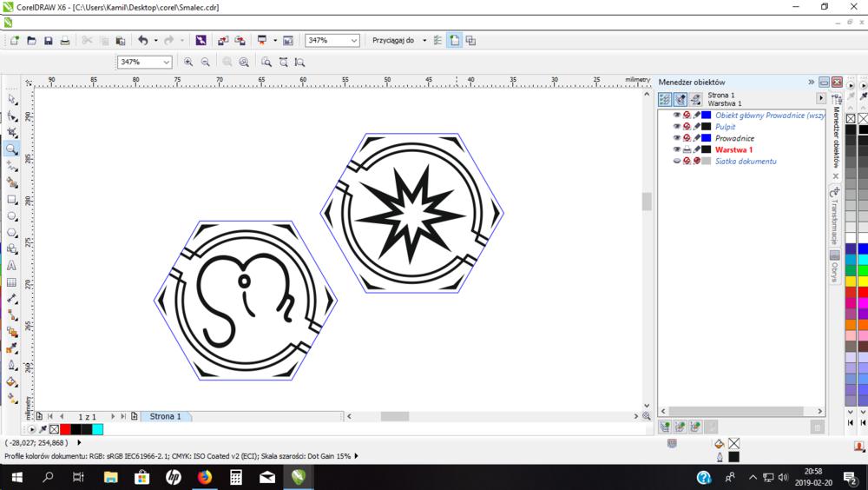Select the Text tool

(x=11, y=266)
